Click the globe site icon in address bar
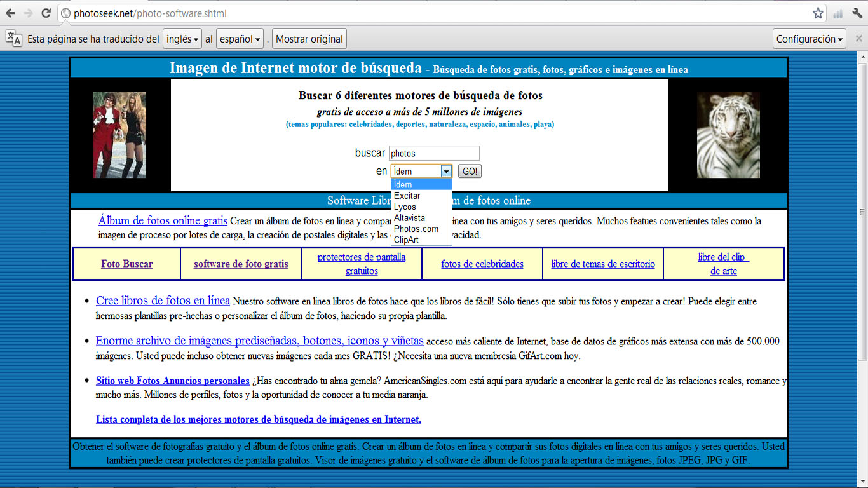The width and height of the screenshot is (868, 488). click(x=65, y=13)
